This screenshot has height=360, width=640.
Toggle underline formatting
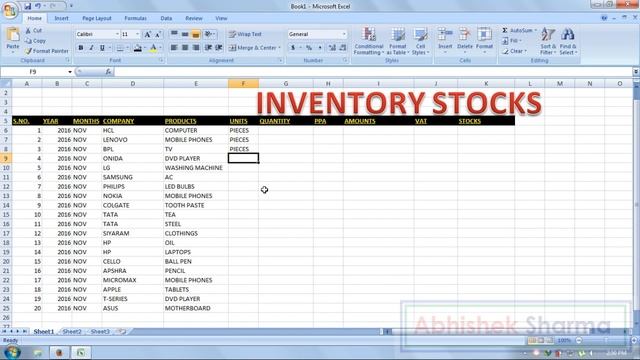(102, 48)
